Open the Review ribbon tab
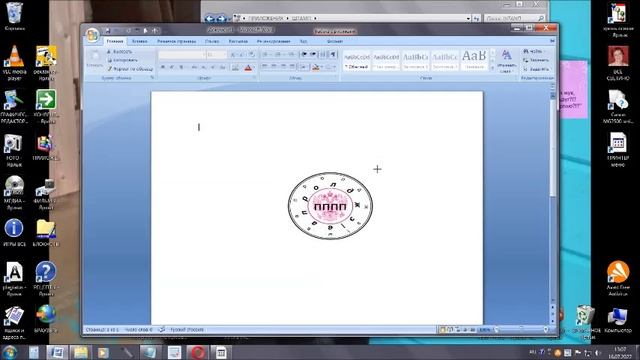This screenshot has height=360, width=640. tap(273, 41)
